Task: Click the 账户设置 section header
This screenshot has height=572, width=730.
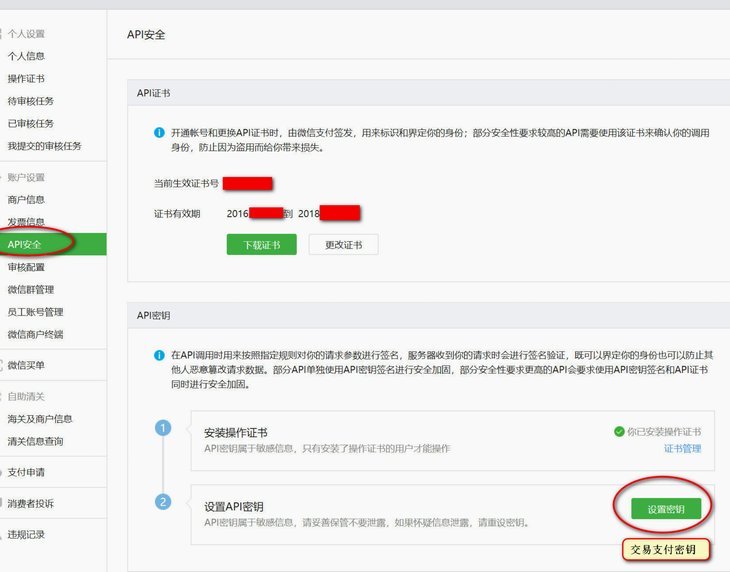Action: pyautogui.click(x=26, y=177)
